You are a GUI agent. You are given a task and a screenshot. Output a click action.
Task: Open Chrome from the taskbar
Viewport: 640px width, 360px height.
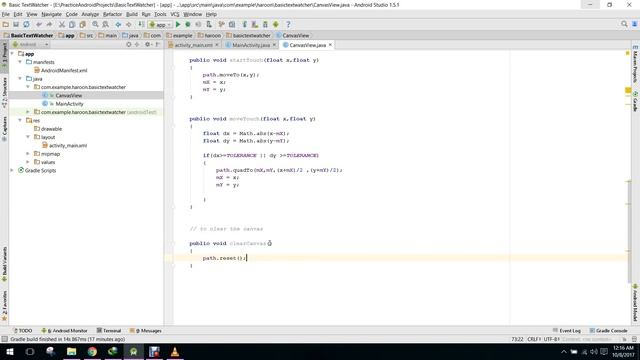coord(92,351)
